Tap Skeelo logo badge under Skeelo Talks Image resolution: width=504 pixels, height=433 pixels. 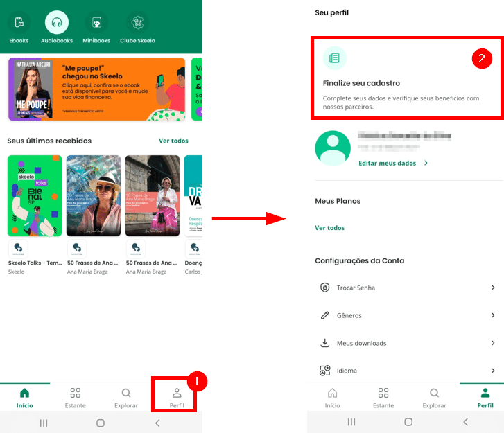pyautogui.click(x=18, y=248)
